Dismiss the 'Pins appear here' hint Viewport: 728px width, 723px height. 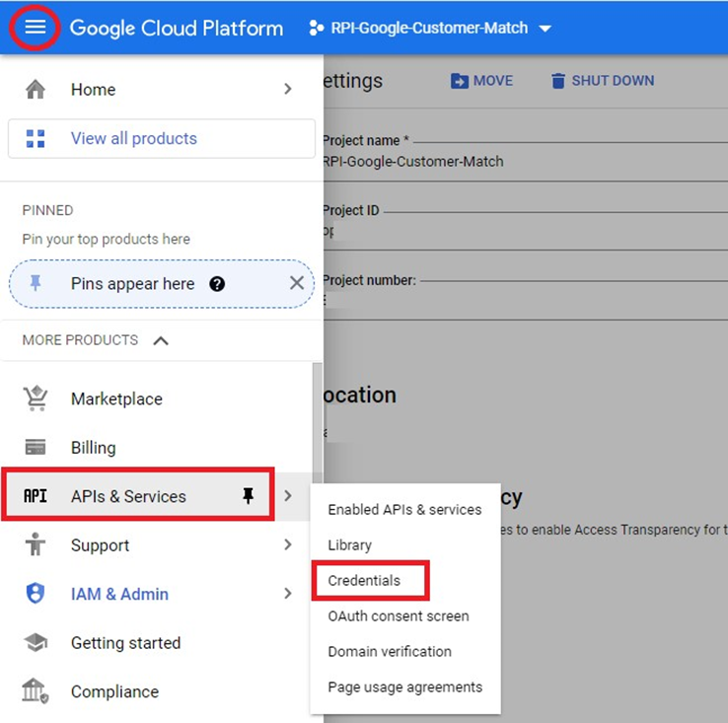[x=296, y=284]
